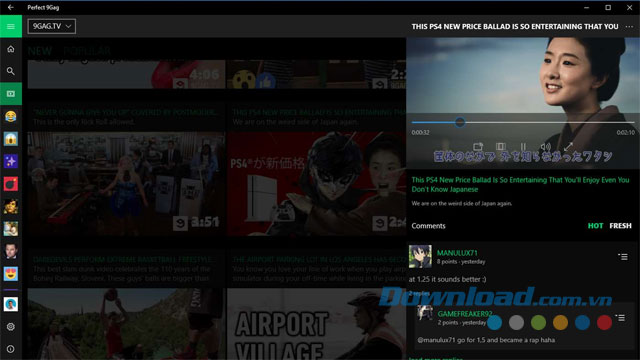
Task: Open the MANULUX71 user profile link
Action: [457, 253]
